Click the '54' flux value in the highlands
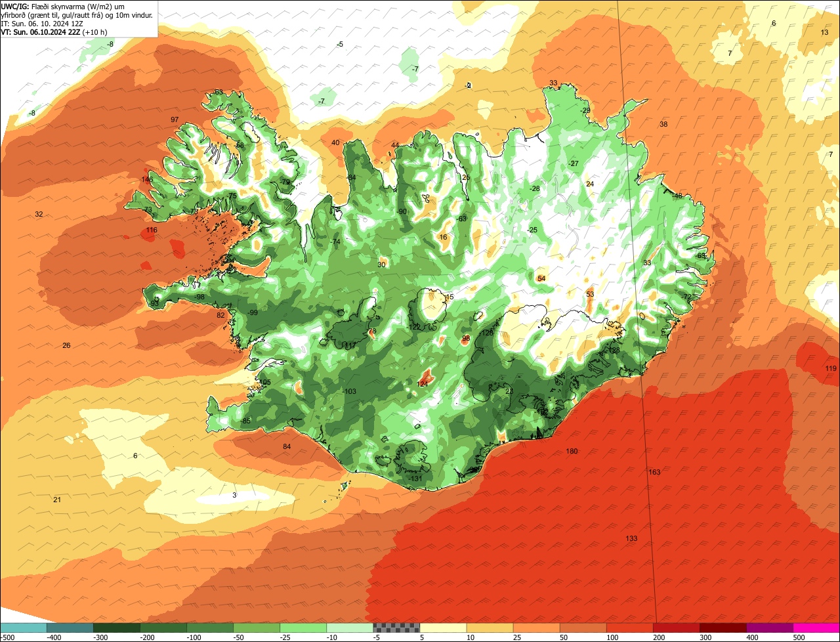Viewport: 840px width, 642px height. pos(541,278)
